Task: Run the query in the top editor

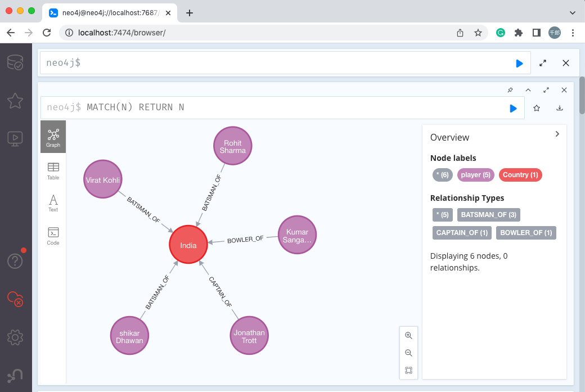Action: tap(519, 64)
